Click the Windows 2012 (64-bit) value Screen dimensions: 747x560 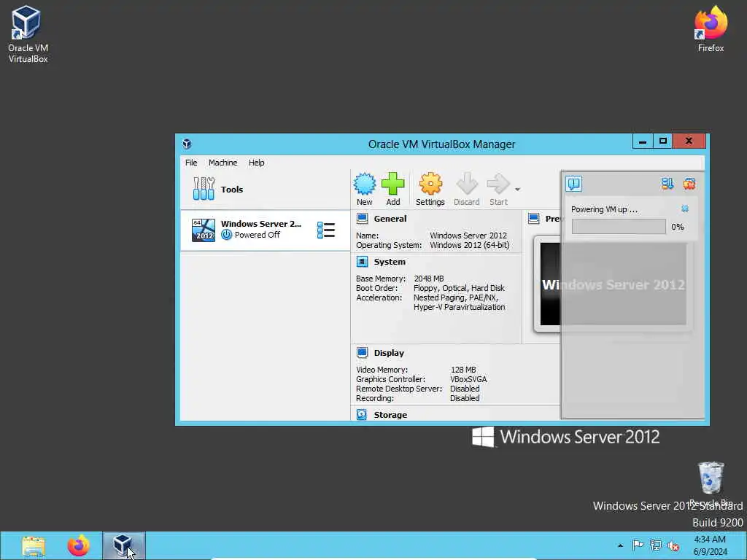[470, 245]
